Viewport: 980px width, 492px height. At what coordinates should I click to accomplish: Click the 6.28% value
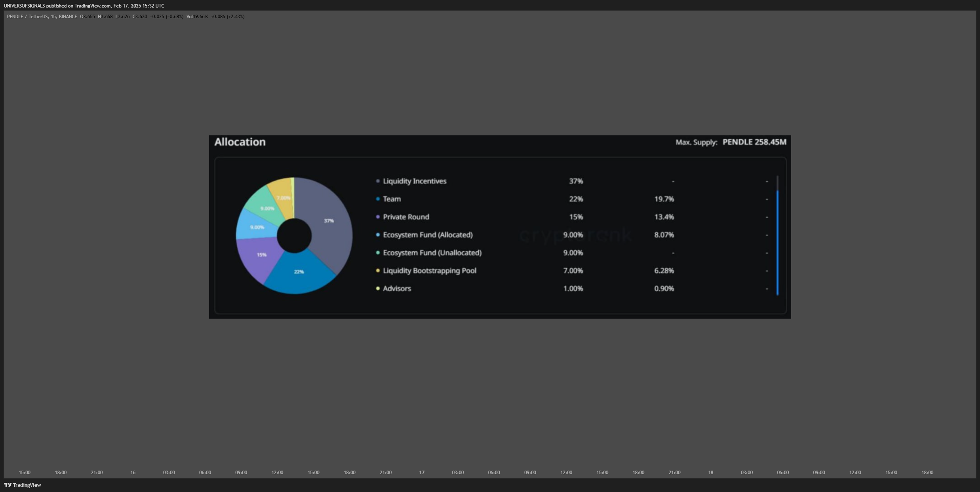(x=664, y=271)
